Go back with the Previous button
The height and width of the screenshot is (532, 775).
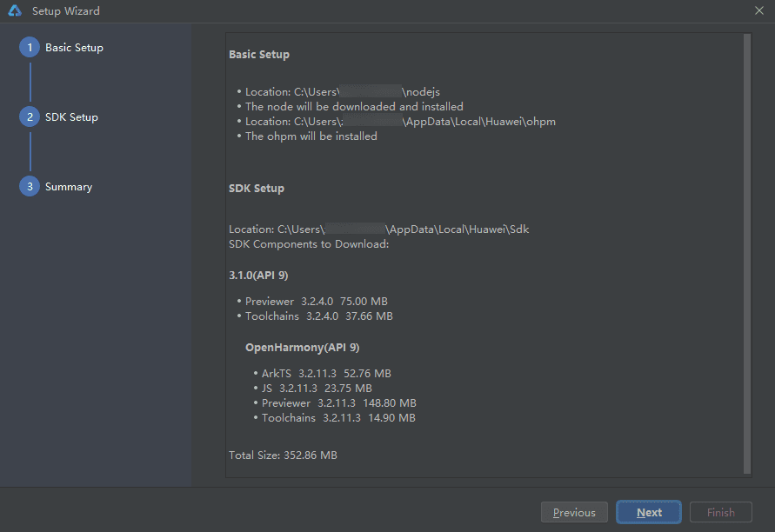point(574,512)
